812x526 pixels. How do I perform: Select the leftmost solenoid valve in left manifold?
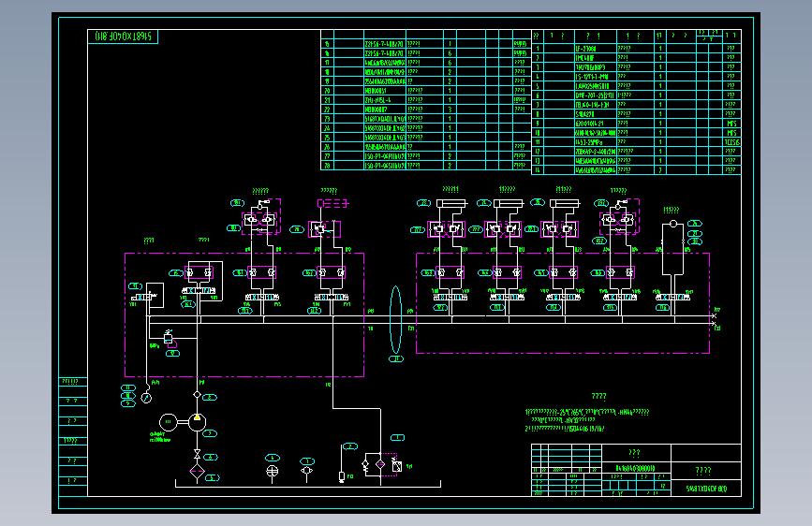tap(144, 297)
